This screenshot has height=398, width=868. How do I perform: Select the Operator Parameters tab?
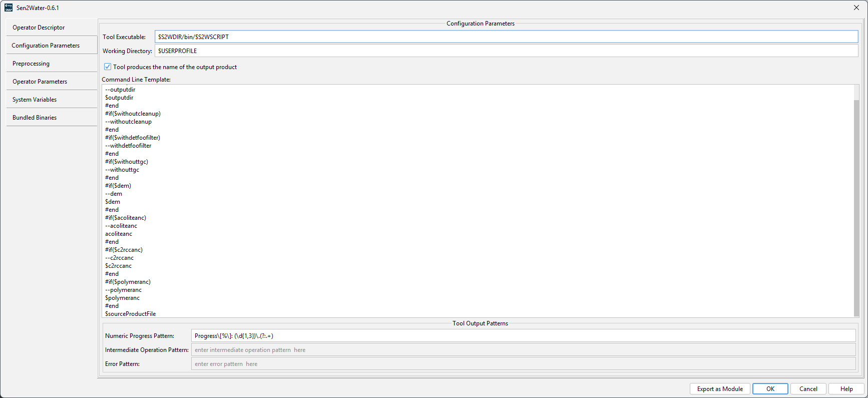(x=52, y=82)
